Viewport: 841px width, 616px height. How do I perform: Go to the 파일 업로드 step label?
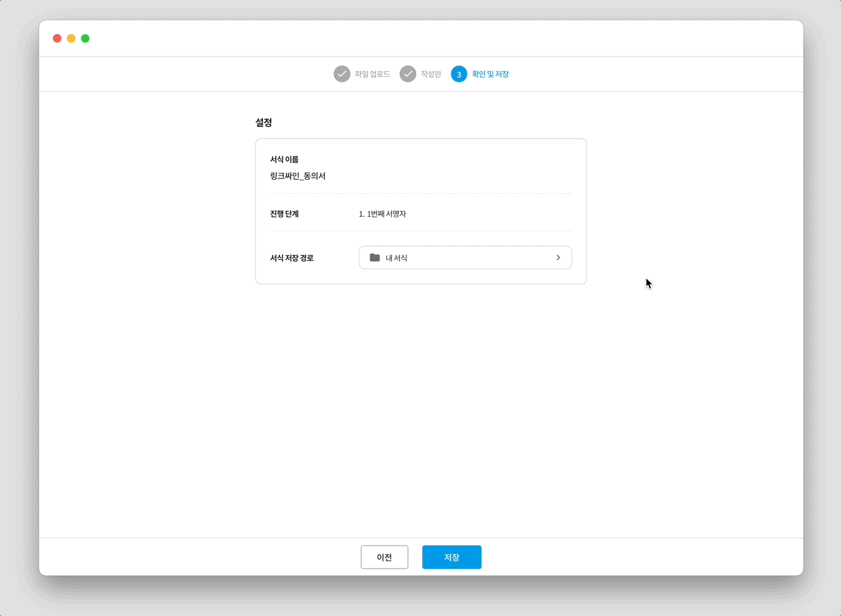[372, 74]
